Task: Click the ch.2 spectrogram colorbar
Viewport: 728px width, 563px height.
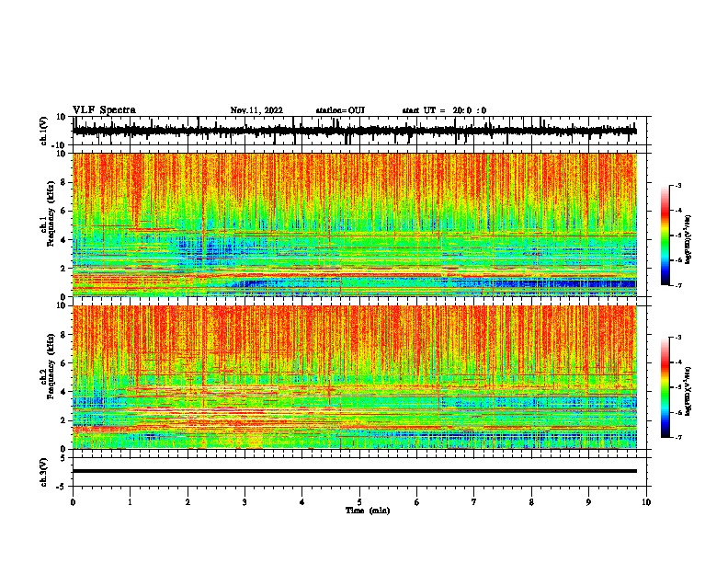Action: [665, 387]
